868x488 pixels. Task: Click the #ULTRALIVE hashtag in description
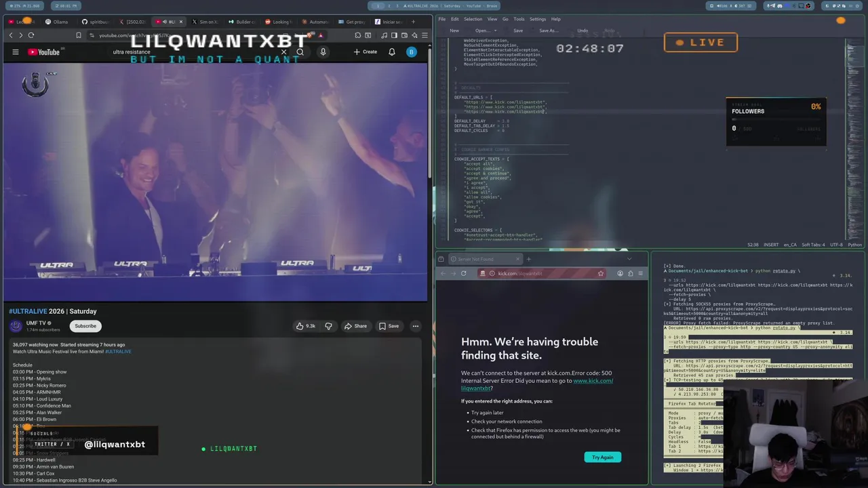118,351
